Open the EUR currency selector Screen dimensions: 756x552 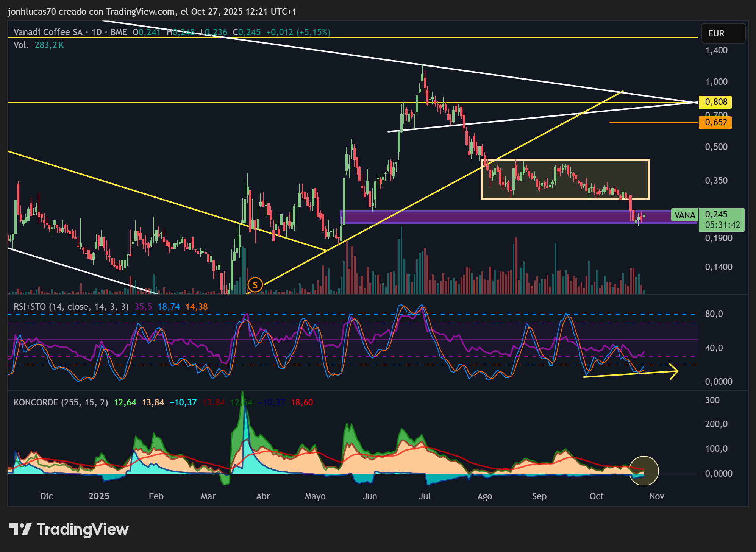point(723,33)
